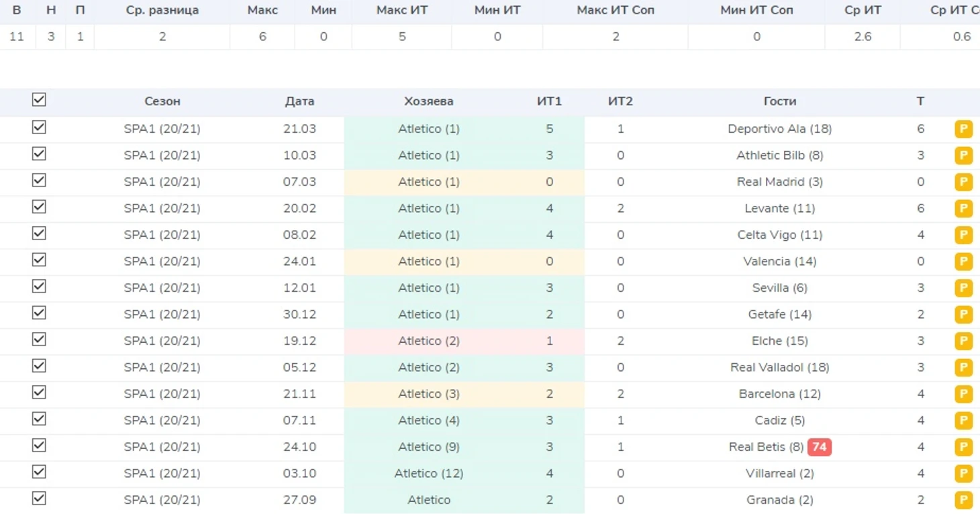Click opponent Real Madrid (3)
Screen dimensions: 980x514
tap(780, 182)
